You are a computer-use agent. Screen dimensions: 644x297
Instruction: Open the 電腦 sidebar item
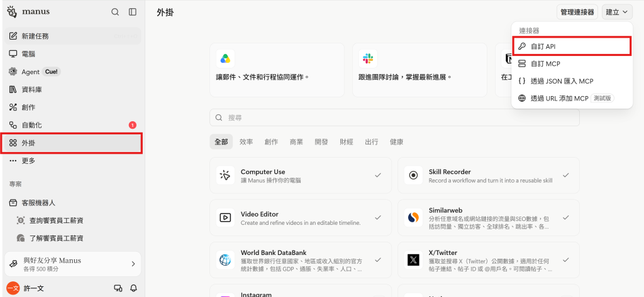pyautogui.click(x=73, y=54)
